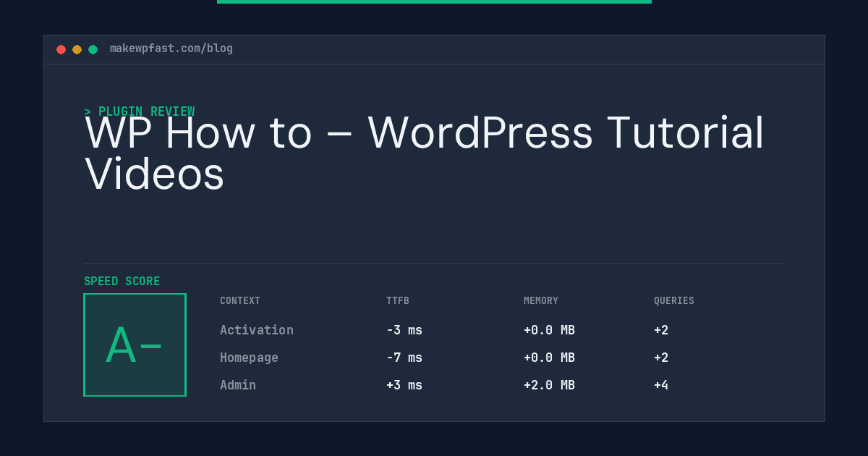Screen dimensions: 868x456
Task: Click the A- speed score badge
Action: 135,345
